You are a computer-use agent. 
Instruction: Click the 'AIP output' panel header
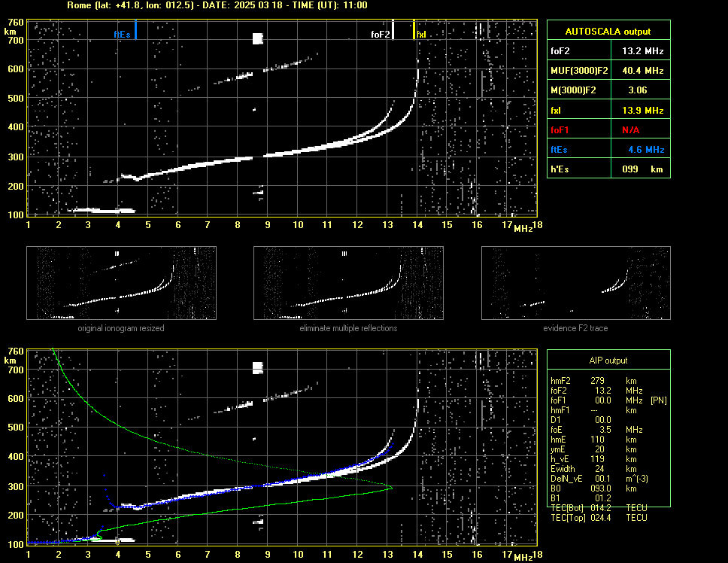608,361
